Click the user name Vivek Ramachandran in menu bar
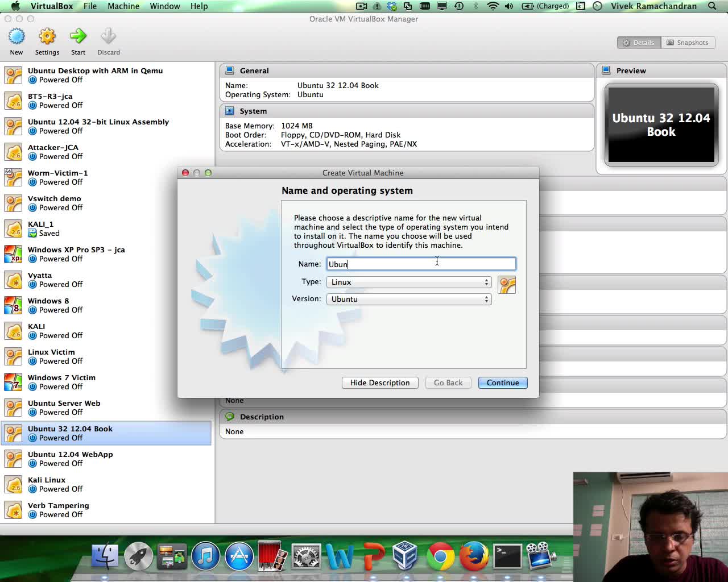The image size is (728, 582). click(653, 6)
